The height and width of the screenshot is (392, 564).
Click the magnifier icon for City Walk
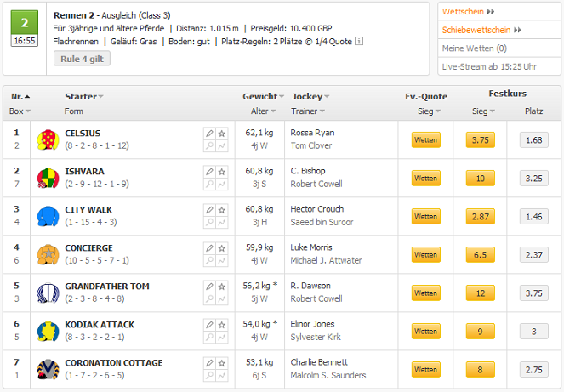click(x=209, y=223)
